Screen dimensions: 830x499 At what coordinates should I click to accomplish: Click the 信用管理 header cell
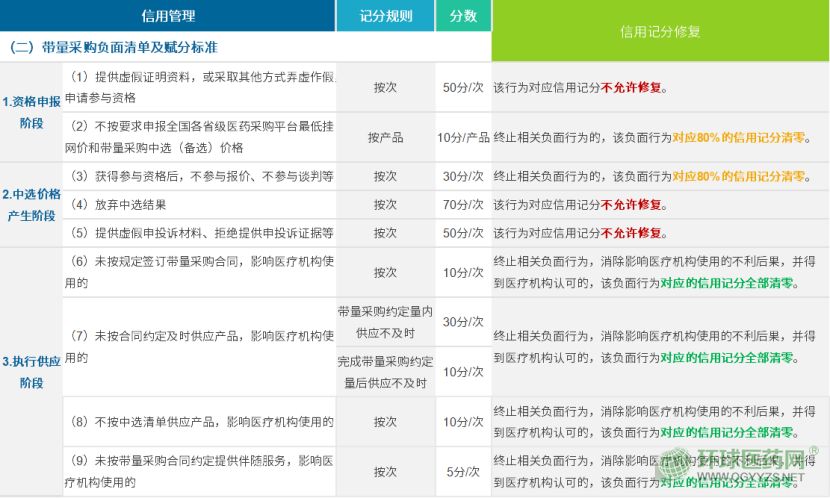pos(167,16)
